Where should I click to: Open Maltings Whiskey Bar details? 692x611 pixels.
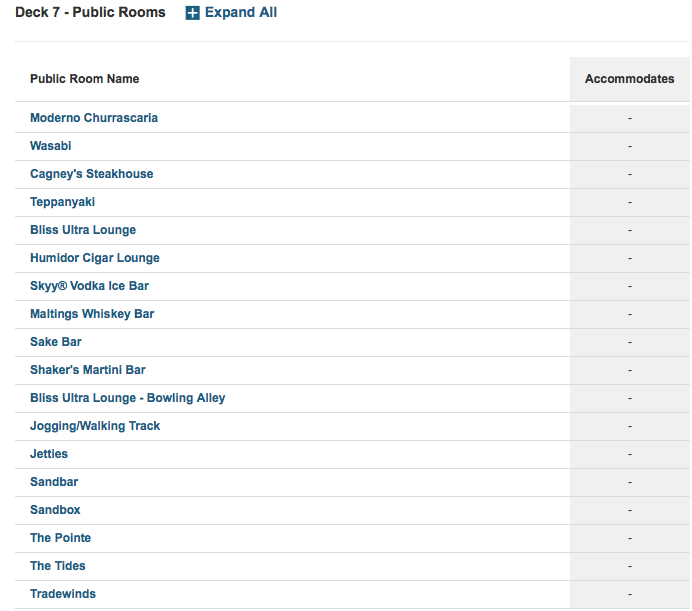tap(92, 314)
